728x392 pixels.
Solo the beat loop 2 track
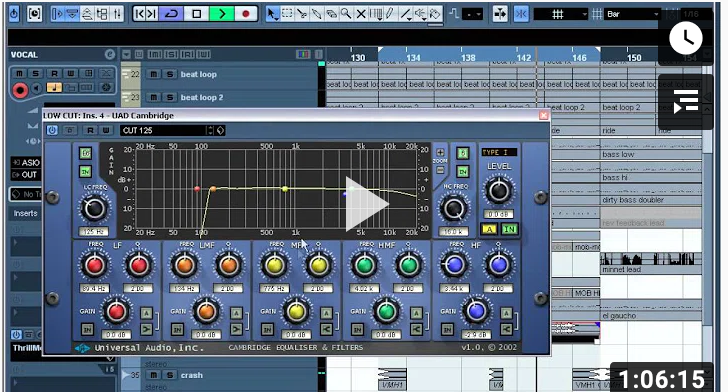(x=169, y=97)
